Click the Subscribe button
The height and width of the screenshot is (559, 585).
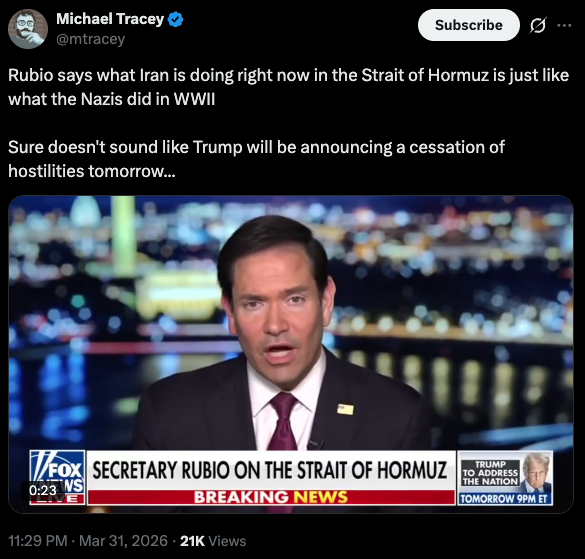coord(469,25)
